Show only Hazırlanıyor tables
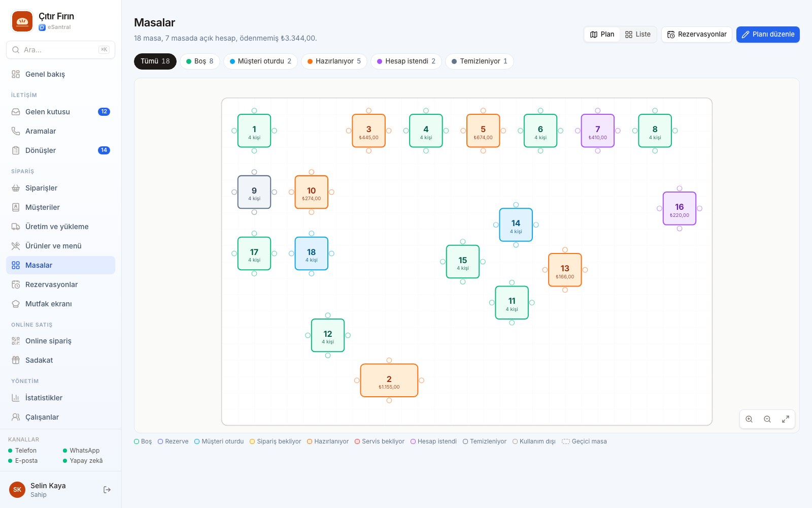Viewport: 812px width, 508px height. click(x=334, y=61)
